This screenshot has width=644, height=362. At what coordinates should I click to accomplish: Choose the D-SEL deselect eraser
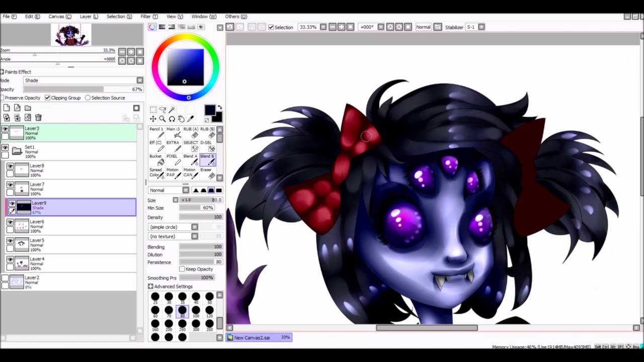click(207, 146)
